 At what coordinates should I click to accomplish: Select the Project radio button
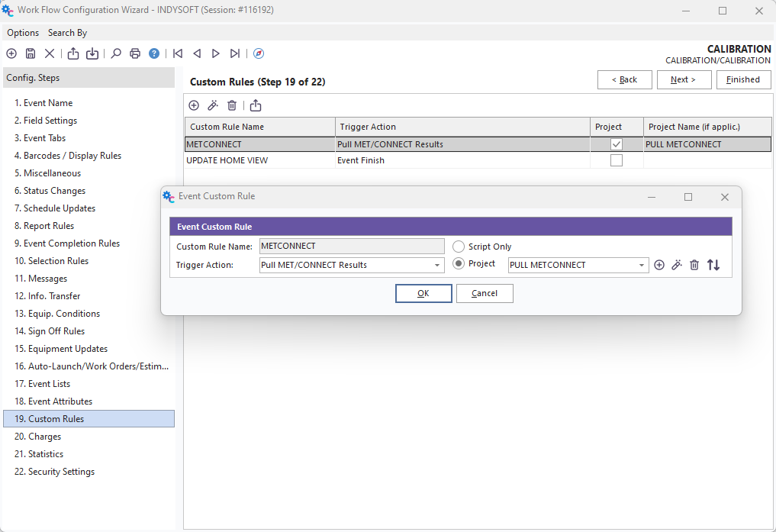tap(459, 264)
